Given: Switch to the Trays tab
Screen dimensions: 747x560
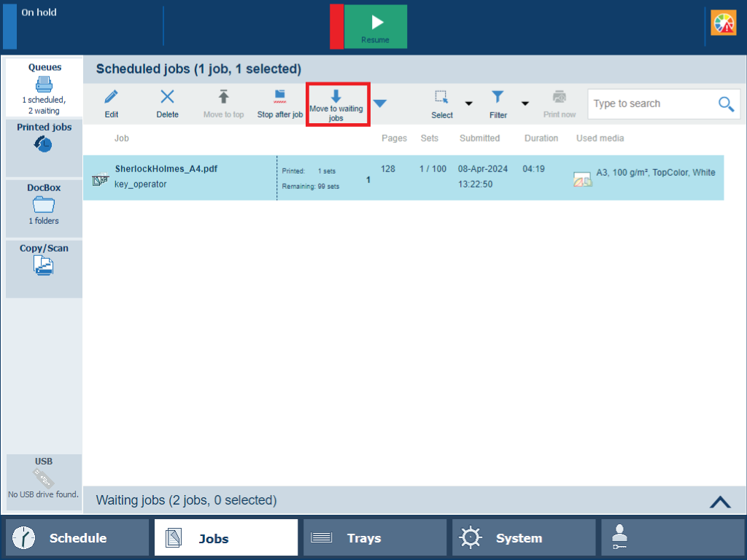Looking at the screenshot, I should tap(374, 538).
